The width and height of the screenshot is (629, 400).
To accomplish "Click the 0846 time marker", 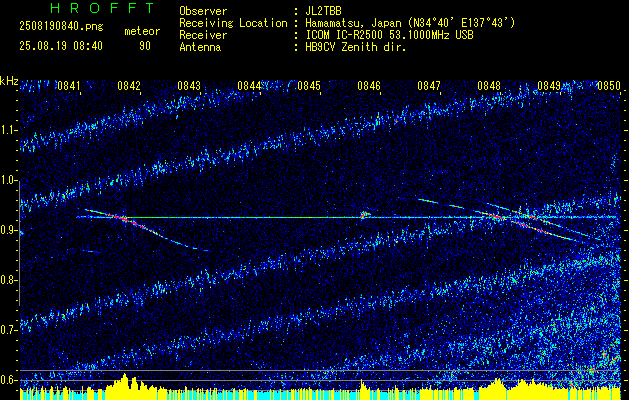I will [x=369, y=85].
